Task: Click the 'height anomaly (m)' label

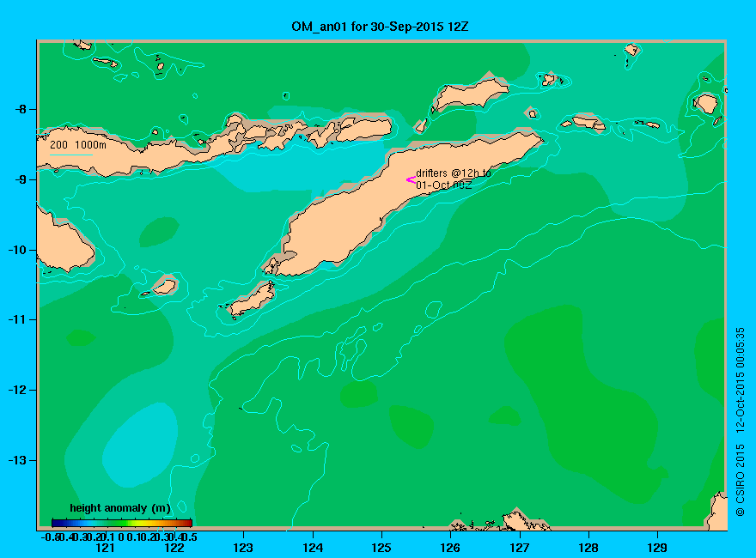Action: [120, 508]
